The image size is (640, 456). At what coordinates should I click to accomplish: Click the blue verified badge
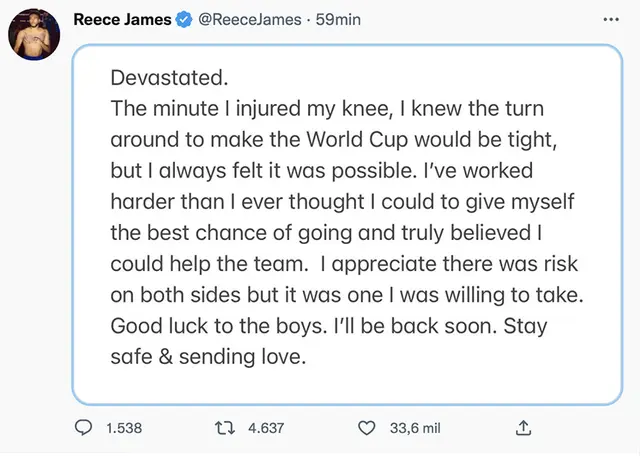186,19
